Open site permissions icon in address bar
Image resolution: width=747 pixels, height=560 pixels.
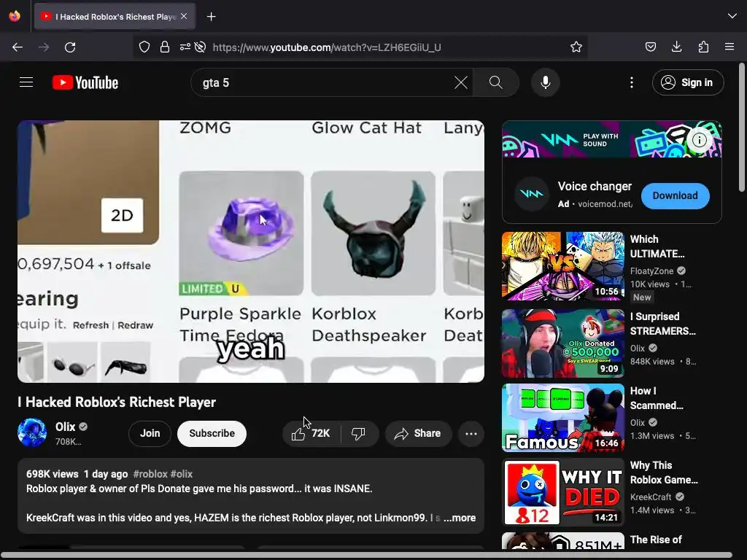click(x=185, y=47)
